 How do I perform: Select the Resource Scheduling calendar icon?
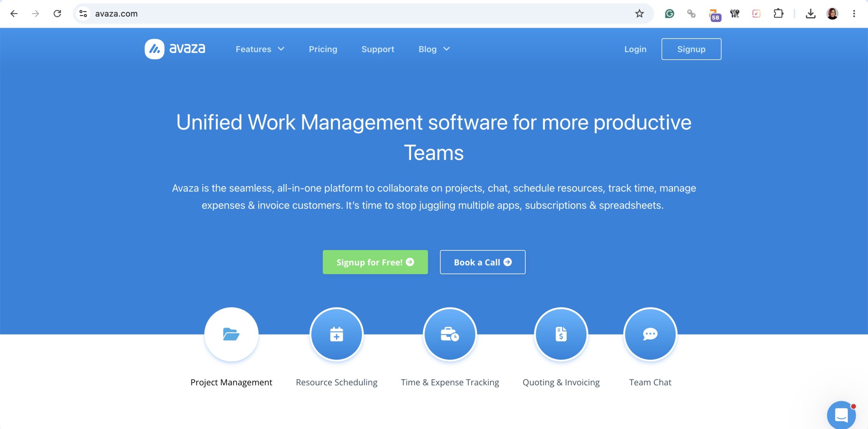(337, 334)
